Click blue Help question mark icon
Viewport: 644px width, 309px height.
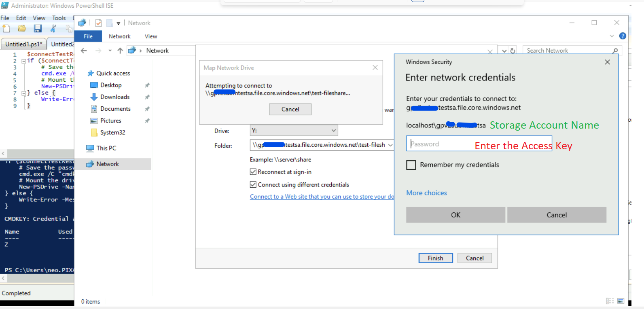tap(623, 36)
